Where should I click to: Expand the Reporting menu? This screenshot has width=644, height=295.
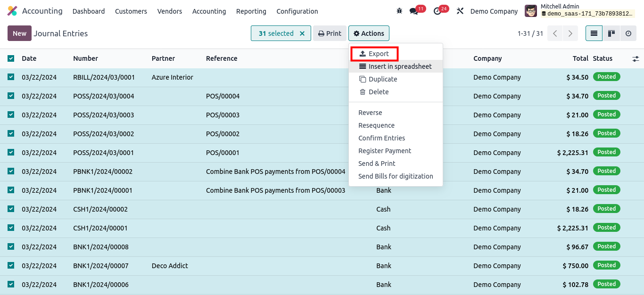251,11
